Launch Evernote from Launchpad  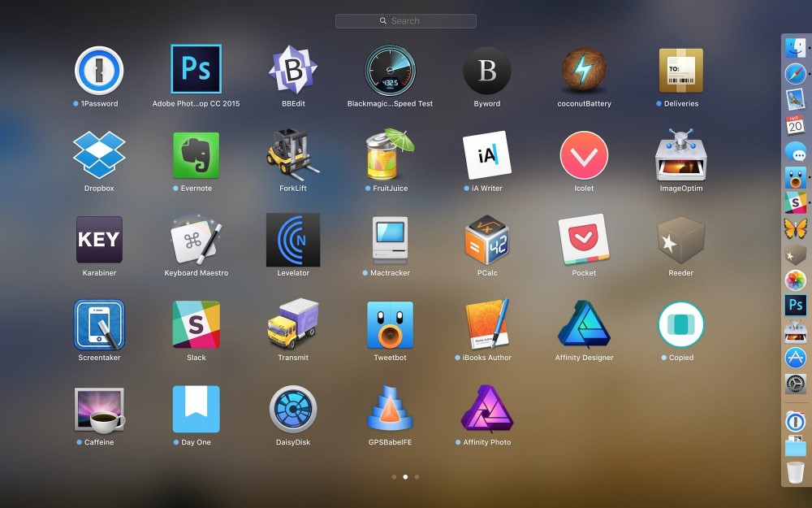click(196, 155)
